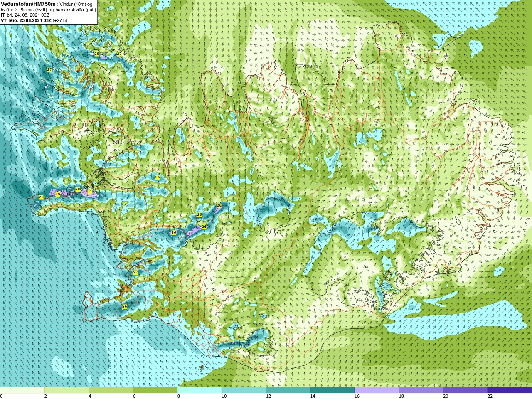Click the valid time line VT: Mið. 25.08.2021 03Z

26,20
